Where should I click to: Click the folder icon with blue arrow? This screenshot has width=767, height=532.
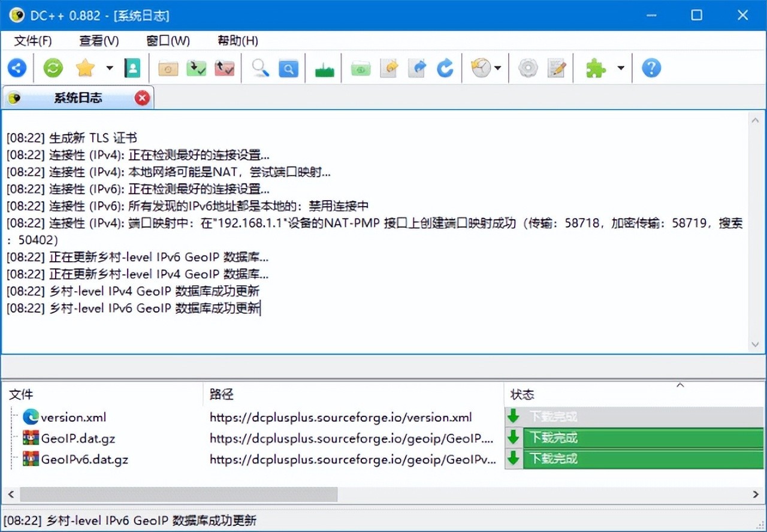coord(417,68)
